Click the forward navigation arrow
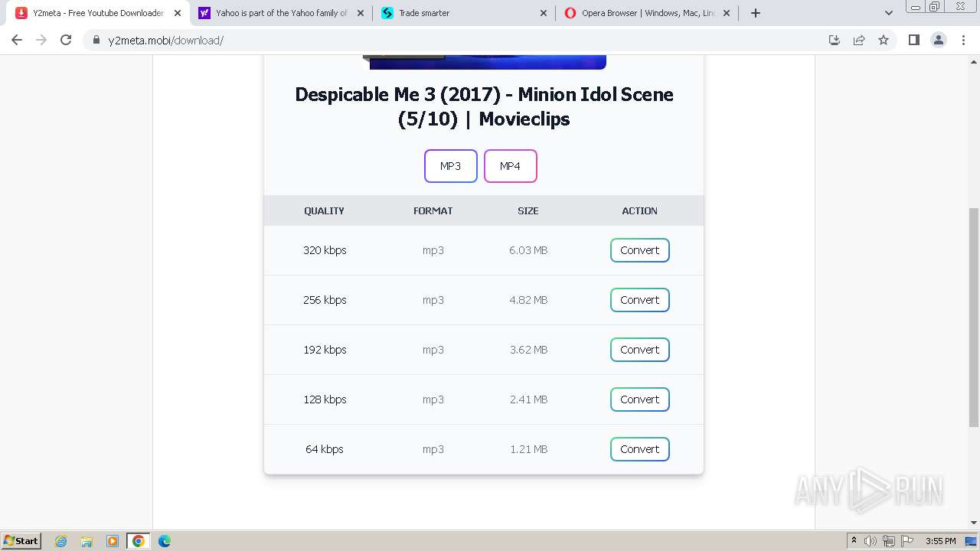The height and width of the screenshot is (551, 980). tap(41, 40)
